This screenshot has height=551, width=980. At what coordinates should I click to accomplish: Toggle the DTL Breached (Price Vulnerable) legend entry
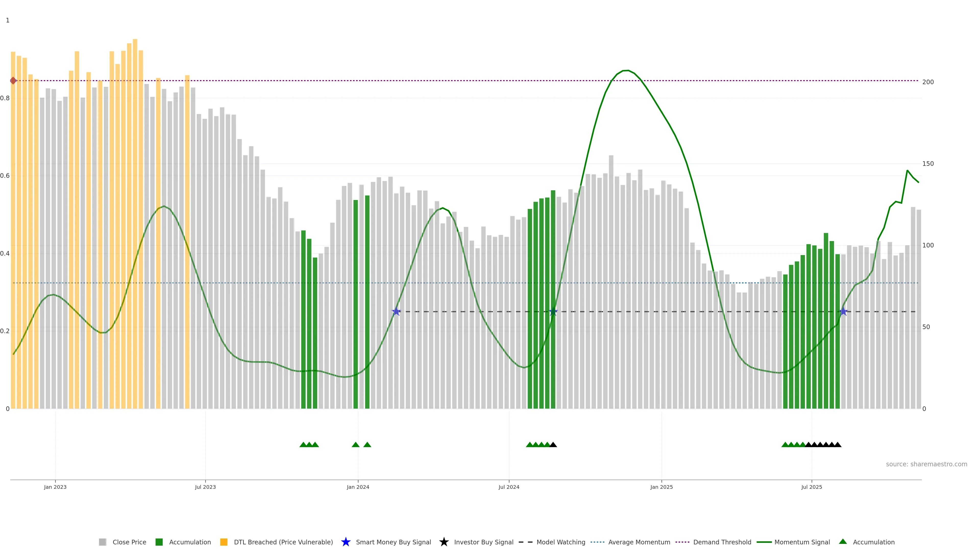pyautogui.click(x=283, y=542)
